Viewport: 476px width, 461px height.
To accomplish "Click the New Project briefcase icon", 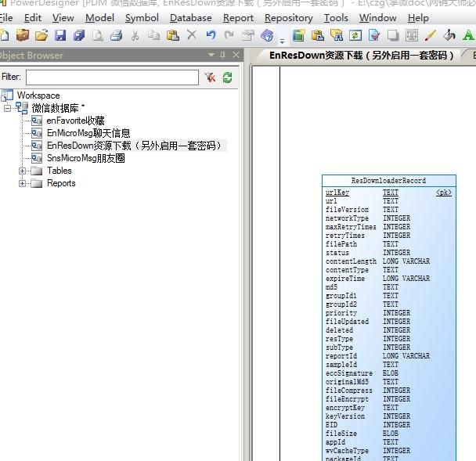I will [x=23, y=35].
